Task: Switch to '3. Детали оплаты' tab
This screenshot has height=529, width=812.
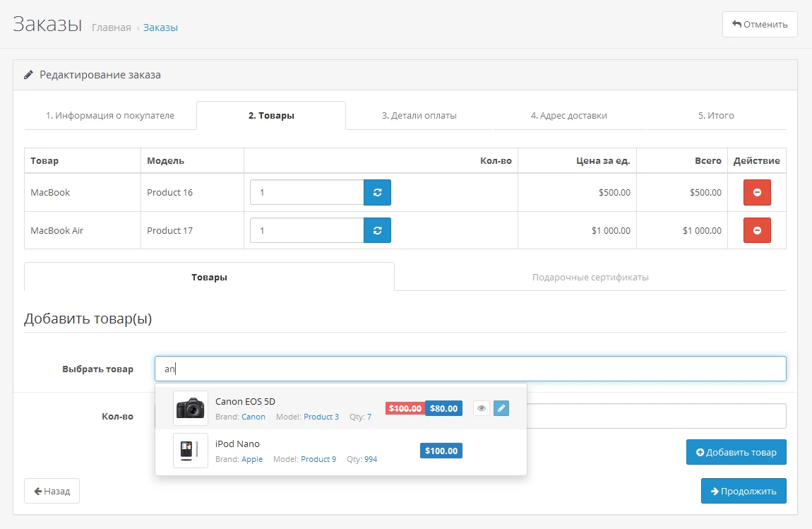Action: click(419, 116)
